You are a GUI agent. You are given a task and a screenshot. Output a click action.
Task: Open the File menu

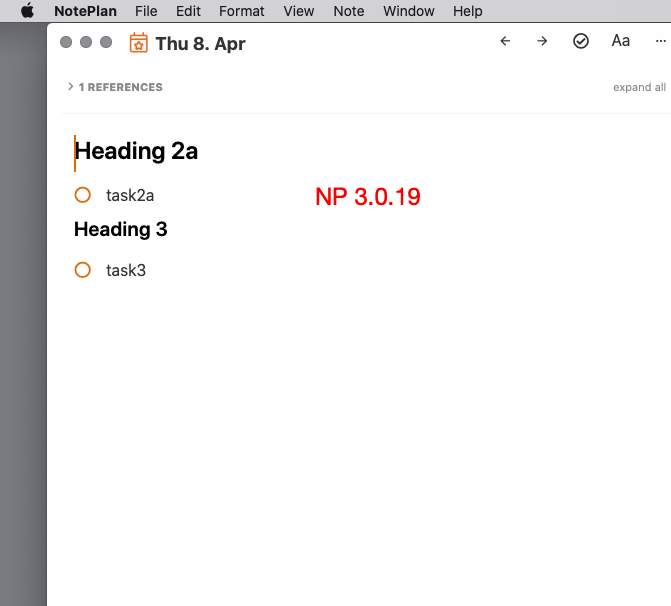coord(146,11)
